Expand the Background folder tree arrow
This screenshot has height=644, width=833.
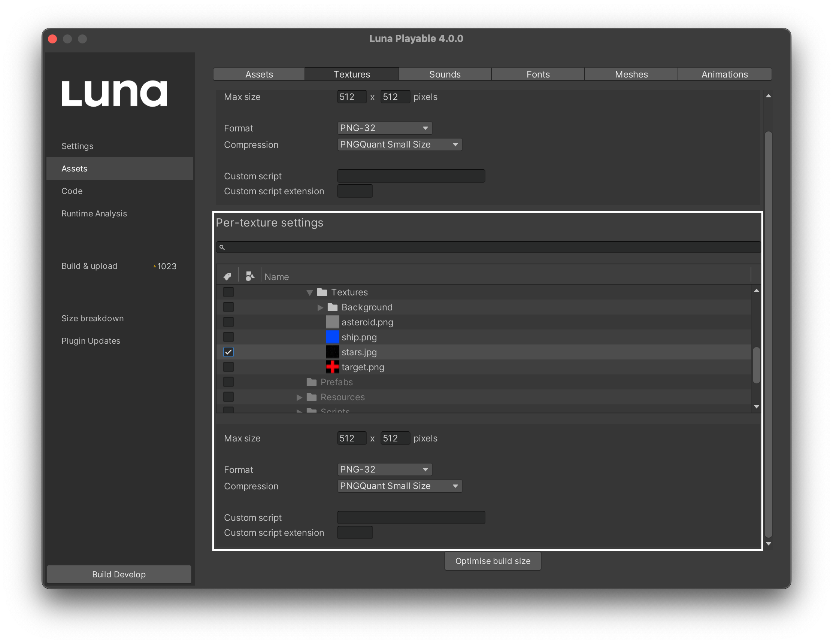[320, 307]
